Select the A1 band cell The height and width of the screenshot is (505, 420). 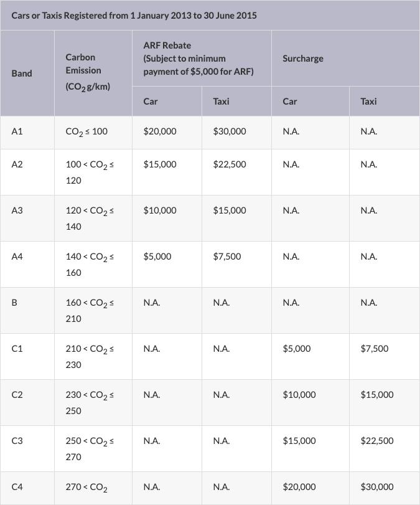[17, 131]
